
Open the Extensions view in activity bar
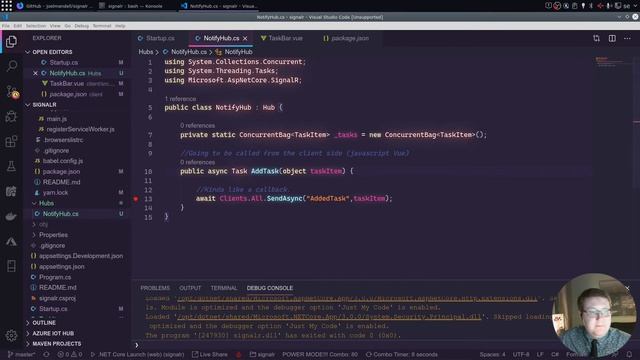[x=11, y=142]
